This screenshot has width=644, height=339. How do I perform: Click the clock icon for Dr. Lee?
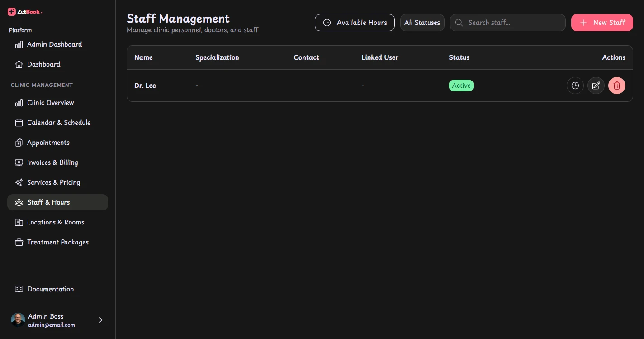click(575, 86)
